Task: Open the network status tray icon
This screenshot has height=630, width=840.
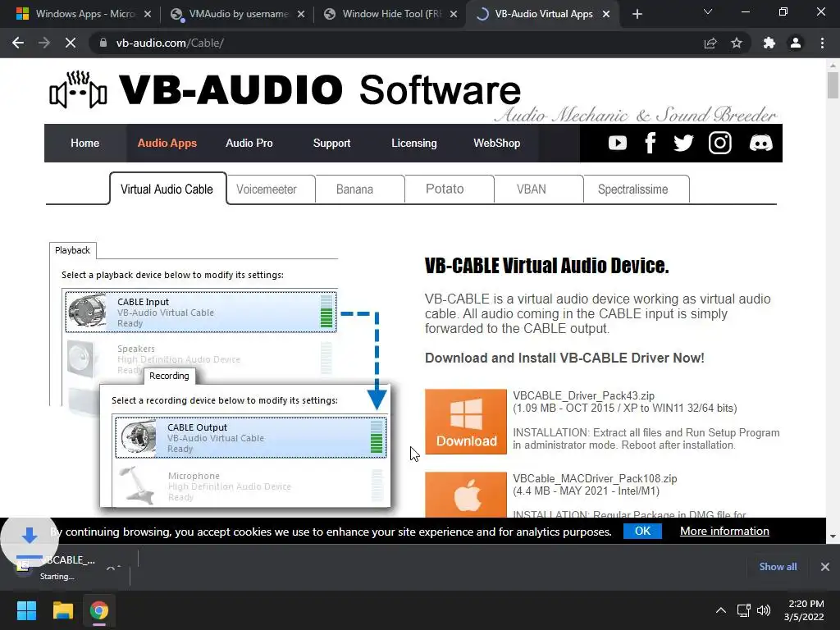Action: (x=743, y=610)
